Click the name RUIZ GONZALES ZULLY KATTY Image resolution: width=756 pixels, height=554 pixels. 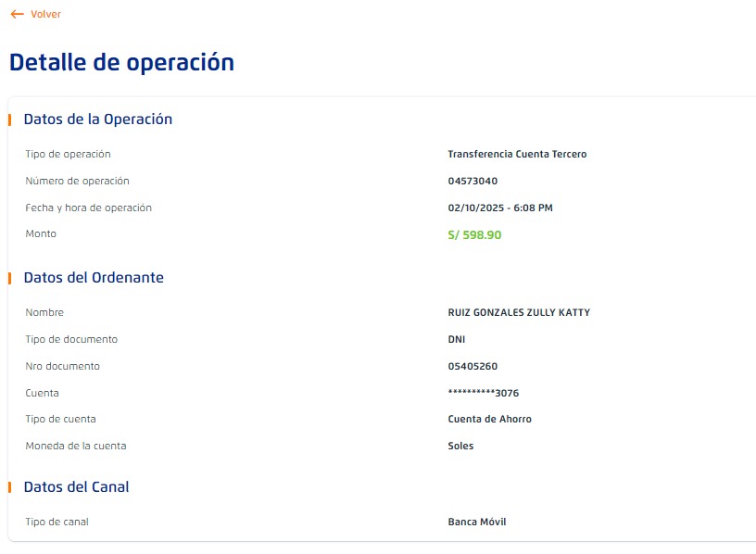[x=519, y=313]
